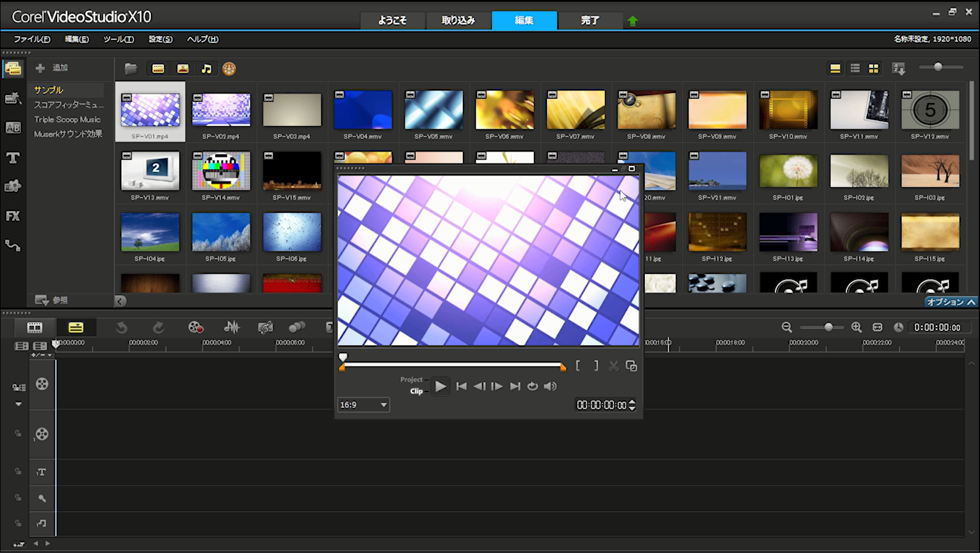980x553 pixels.
Task: Open the Auto Music tool
Action: point(265,327)
